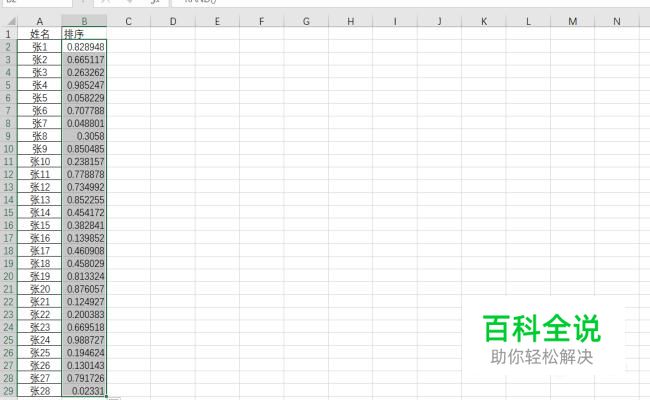Select row 29 header
Viewport: 650px width, 400px height.
click(8, 391)
